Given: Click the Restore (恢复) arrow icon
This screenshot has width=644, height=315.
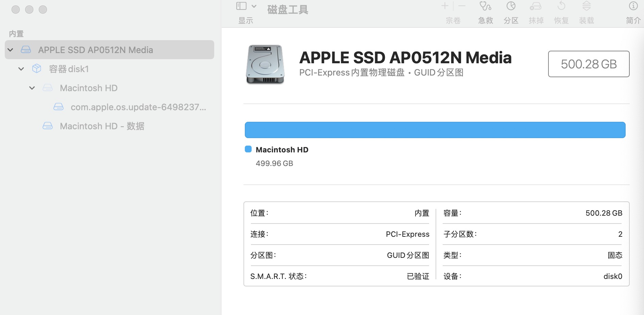Looking at the screenshot, I should [561, 6].
